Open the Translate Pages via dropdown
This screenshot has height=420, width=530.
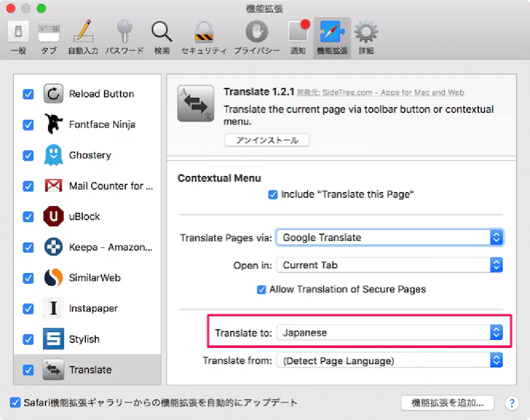click(x=389, y=238)
